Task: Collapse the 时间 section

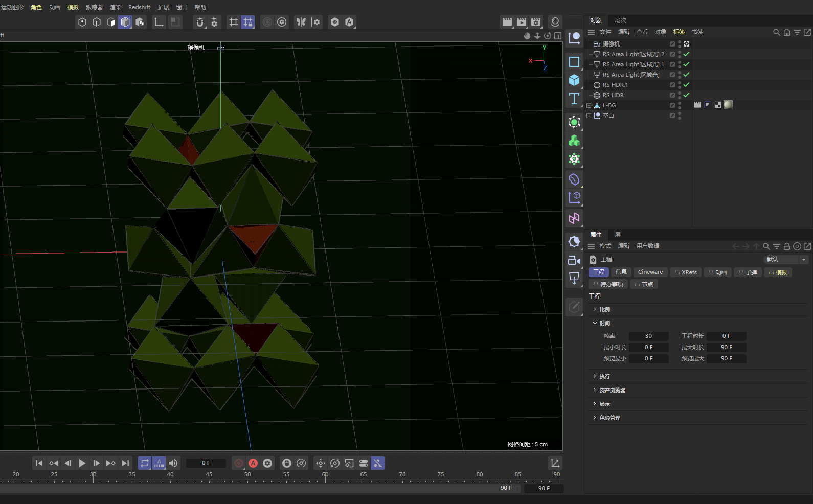Action: tap(595, 323)
